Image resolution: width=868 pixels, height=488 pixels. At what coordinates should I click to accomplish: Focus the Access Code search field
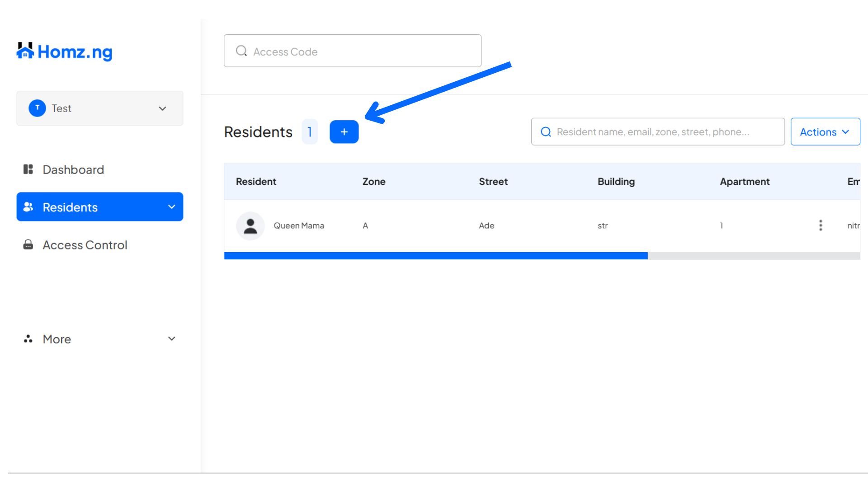(x=362, y=51)
